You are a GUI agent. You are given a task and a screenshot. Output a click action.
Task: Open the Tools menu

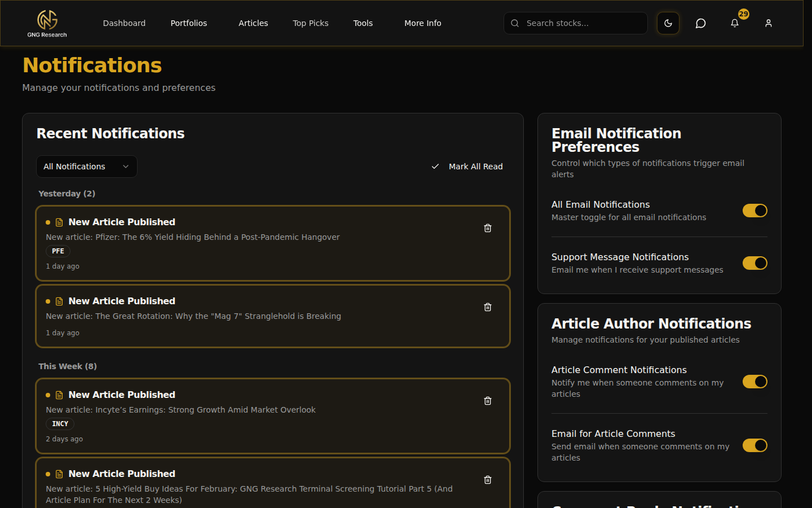coord(363,23)
